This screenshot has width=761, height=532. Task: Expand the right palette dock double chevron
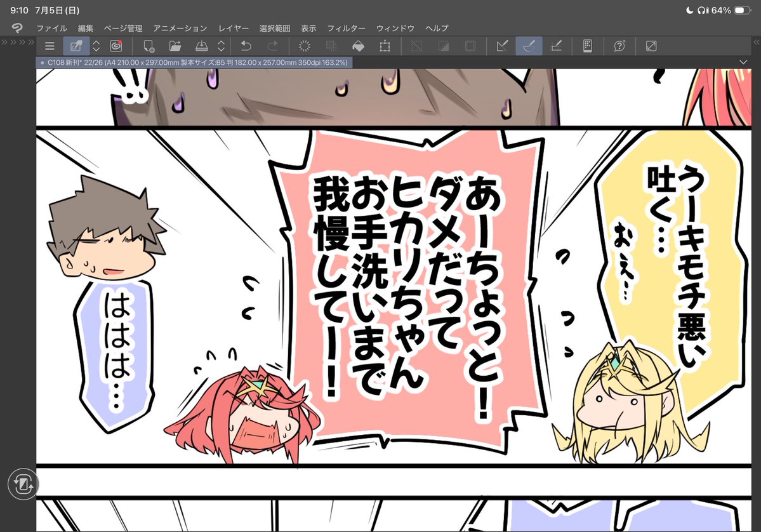[x=757, y=43]
